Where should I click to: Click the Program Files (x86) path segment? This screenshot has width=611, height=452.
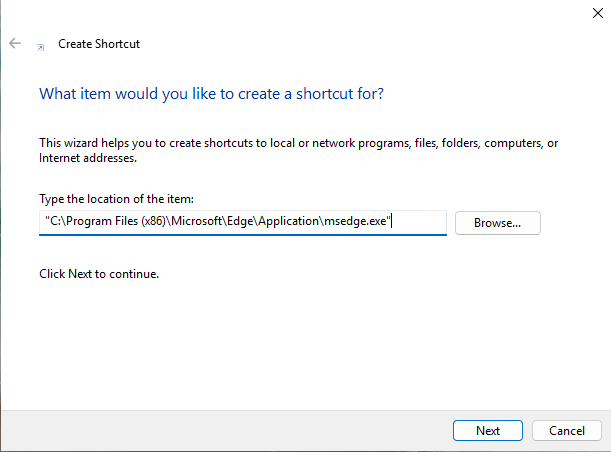pyautogui.click(x=116, y=221)
